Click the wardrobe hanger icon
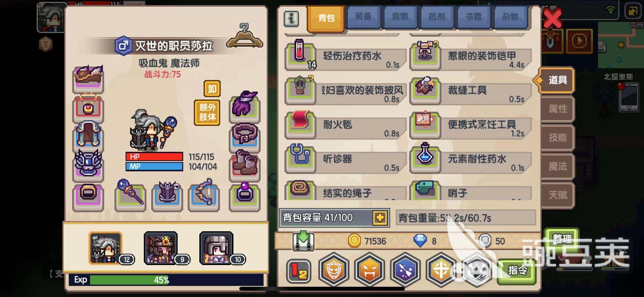This screenshot has width=644, height=297. click(244, 36)
